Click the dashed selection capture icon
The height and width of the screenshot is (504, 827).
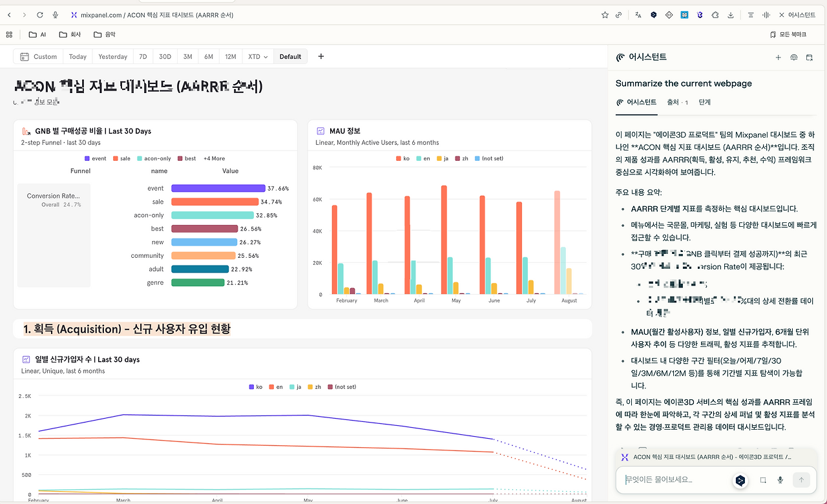tap(763, 480)
